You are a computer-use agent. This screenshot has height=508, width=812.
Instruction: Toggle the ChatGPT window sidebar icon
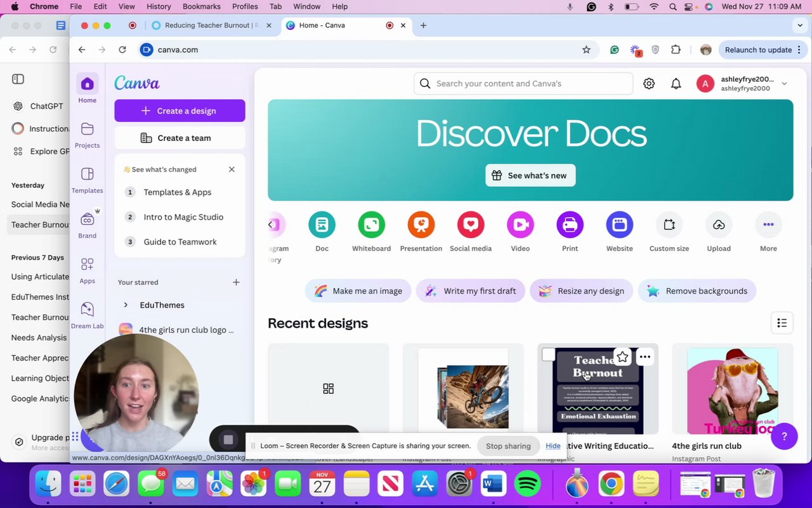click(18, 79)
